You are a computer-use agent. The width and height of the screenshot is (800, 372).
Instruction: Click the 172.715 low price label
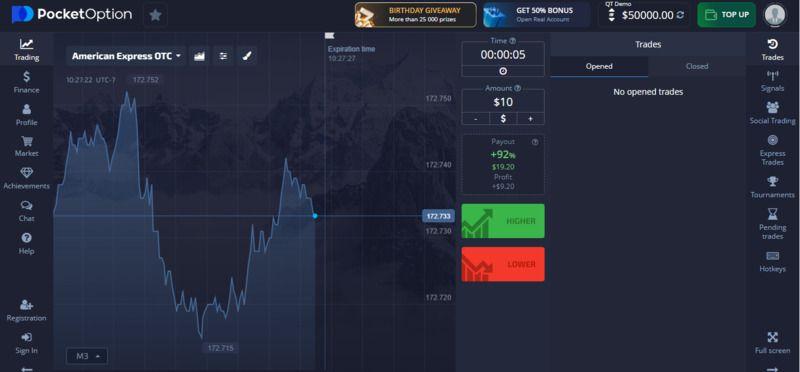[220, 349]
